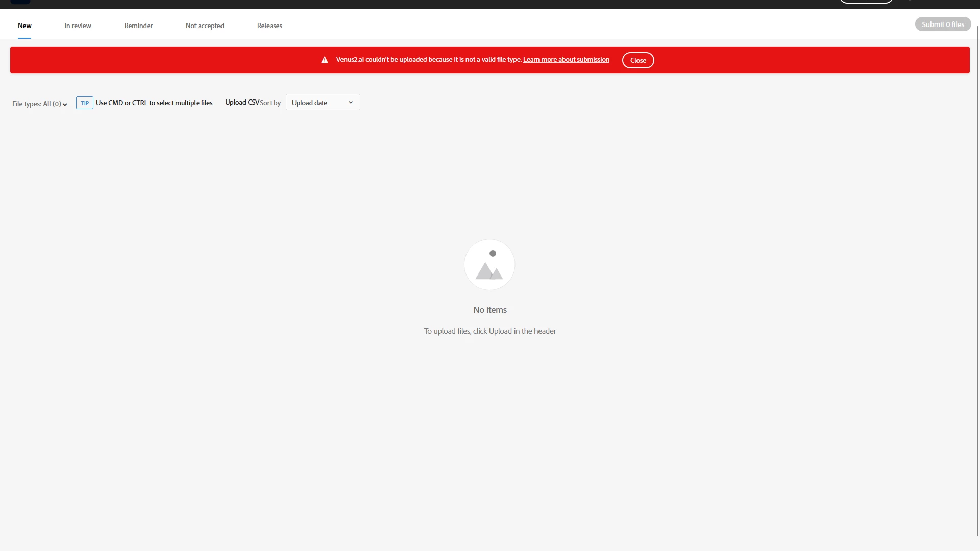Click the Upload CSV link
The image size is (980, 551).
point(242,103)
